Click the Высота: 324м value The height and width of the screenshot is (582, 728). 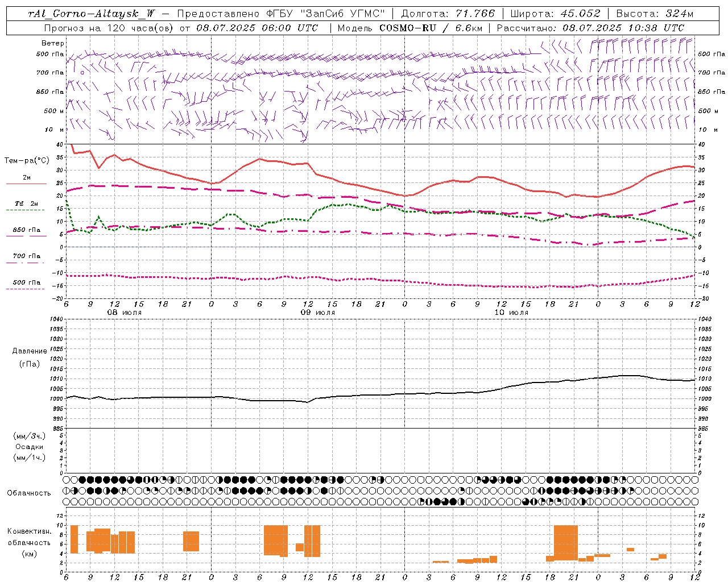pyautogui.click(x=655, y=14)
